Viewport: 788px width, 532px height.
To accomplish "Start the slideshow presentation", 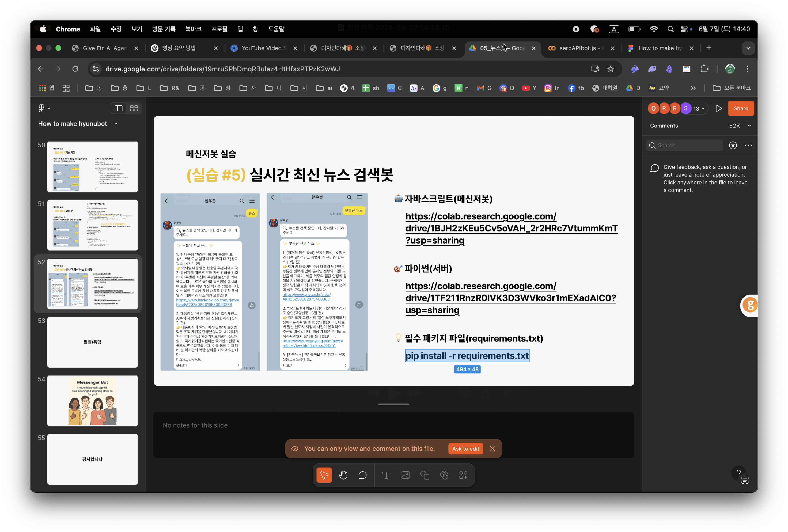I will (718, 108).
